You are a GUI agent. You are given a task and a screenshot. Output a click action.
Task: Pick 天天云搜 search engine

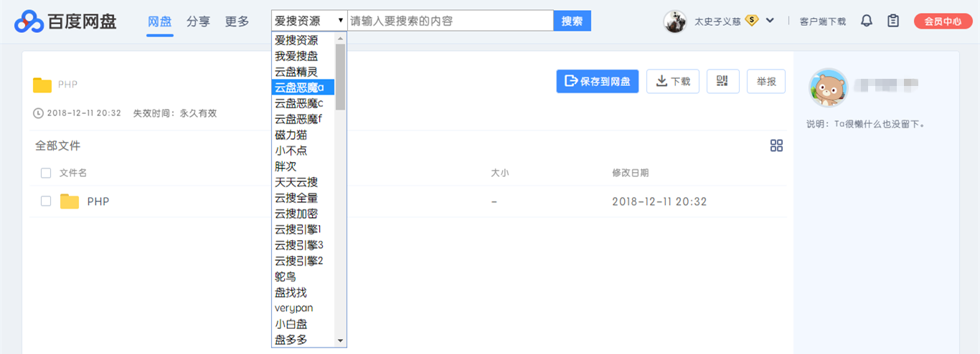(x=303, y=182)
